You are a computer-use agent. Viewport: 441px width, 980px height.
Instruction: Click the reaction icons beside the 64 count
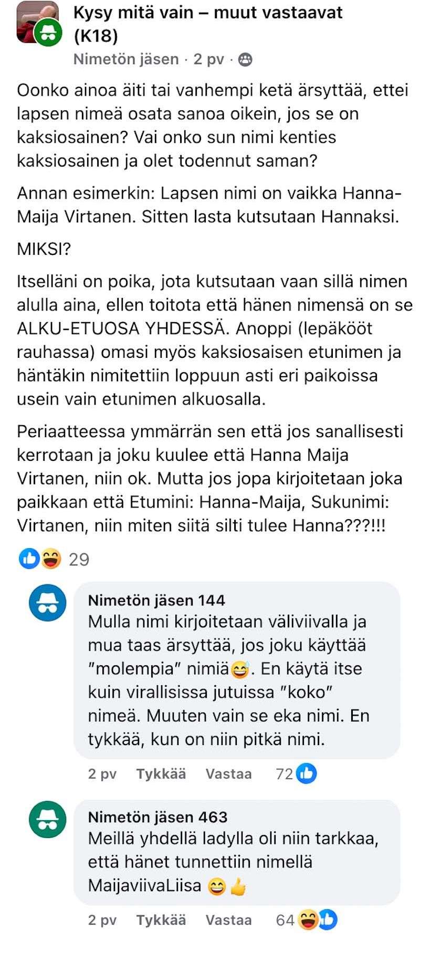pyautogui.click(x=317, y=920)
